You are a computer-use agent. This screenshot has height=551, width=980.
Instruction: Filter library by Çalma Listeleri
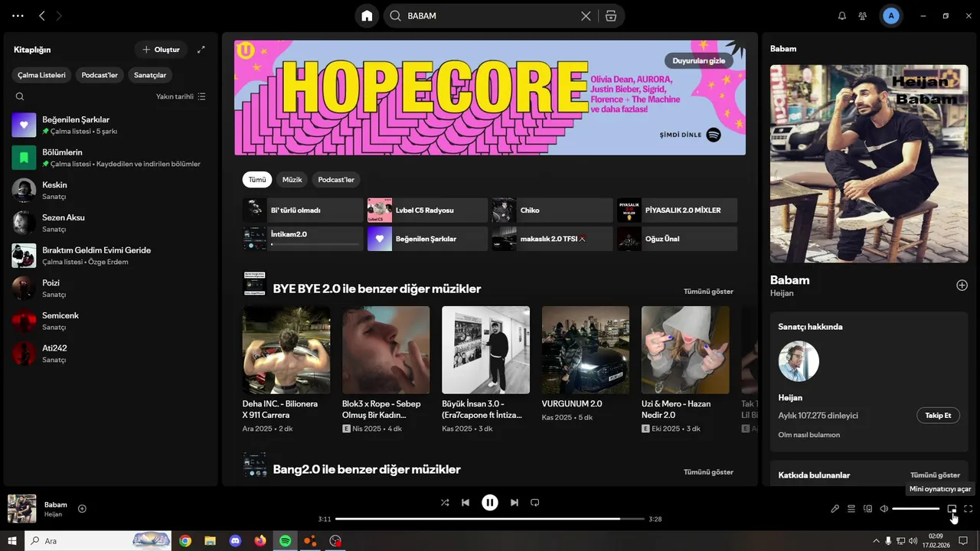tap(42, 75)
